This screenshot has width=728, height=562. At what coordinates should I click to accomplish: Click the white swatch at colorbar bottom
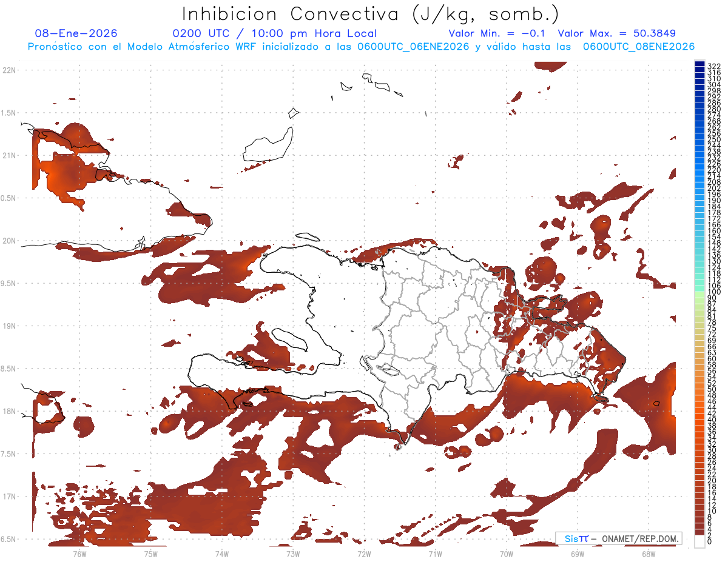pyautogui.click(x=700, y=541)
